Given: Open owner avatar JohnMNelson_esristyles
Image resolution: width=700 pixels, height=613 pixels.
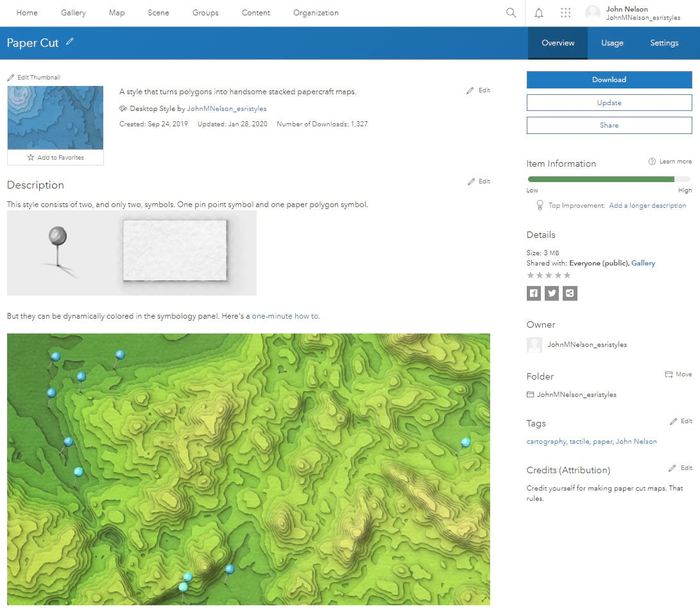Looking at the screenshot, I should 534,345.
